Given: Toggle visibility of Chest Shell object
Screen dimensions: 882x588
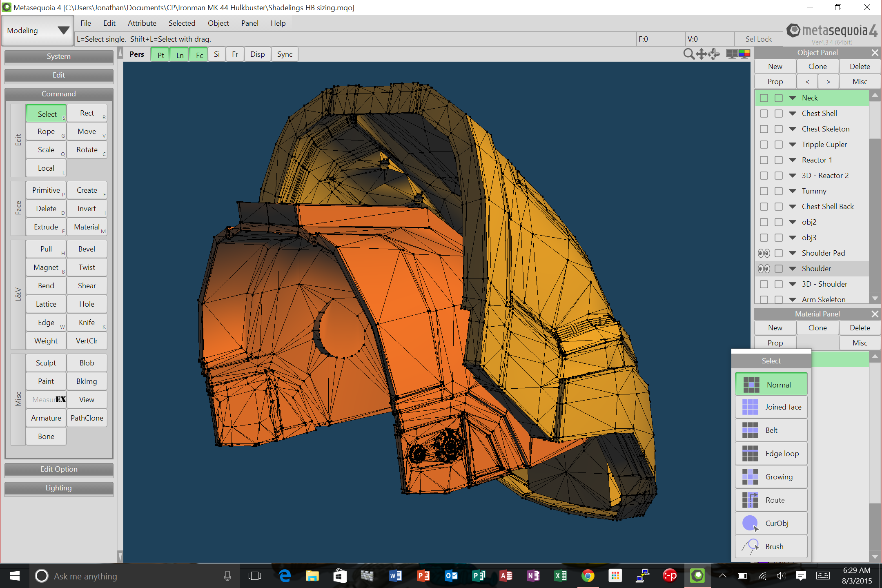Looking at the screenshot, I should point(764,114).
